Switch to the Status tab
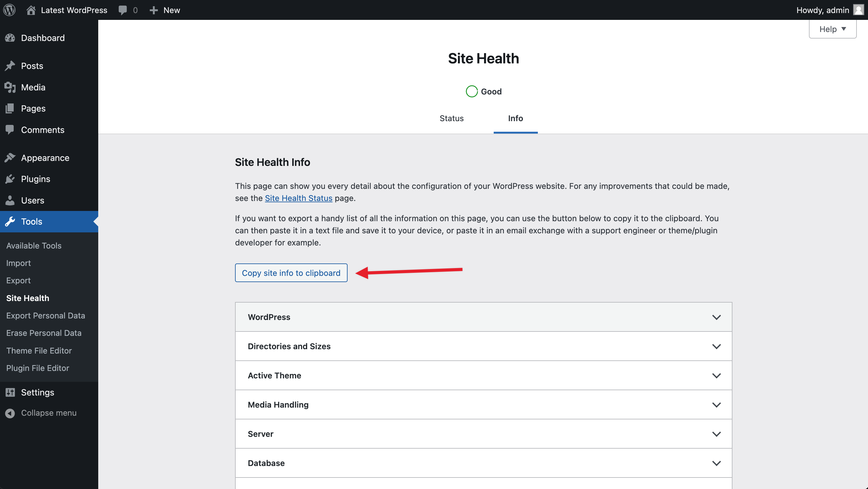The image size is (868, 489). pyautogui.click(x=451, y=118)
